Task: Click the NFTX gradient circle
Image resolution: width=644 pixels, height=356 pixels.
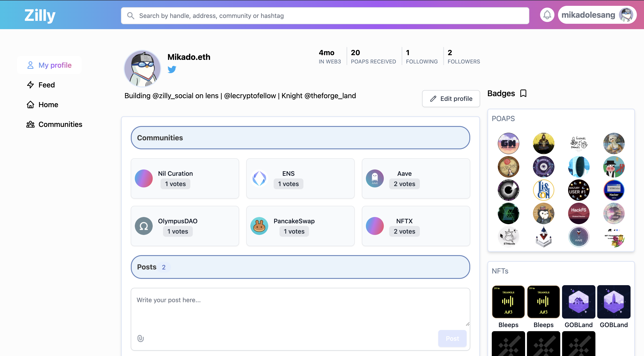Action: pyautogui.click(x=375, y=226)
